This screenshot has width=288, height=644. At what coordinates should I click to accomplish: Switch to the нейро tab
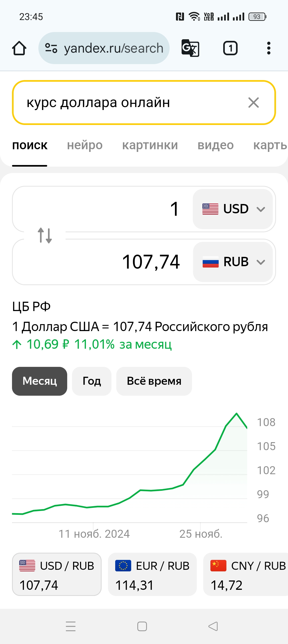point(85,145)
